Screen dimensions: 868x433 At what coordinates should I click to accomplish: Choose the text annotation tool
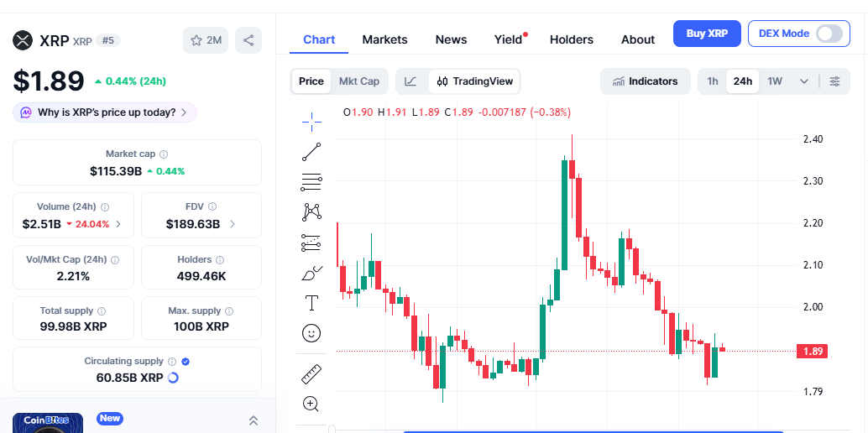311,302
